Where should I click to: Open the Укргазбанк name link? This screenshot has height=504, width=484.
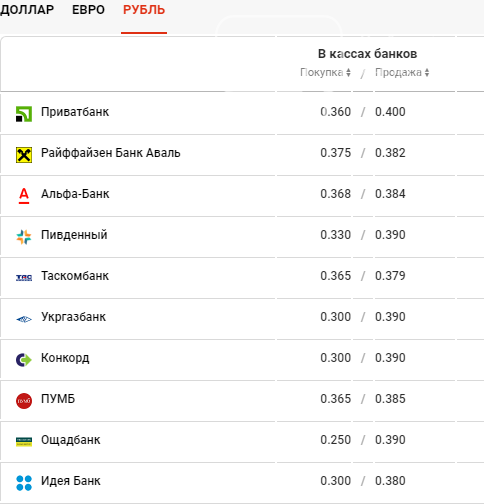[x=73, y=317]
